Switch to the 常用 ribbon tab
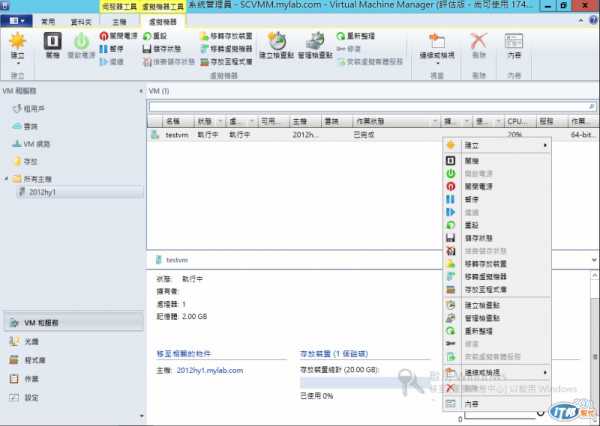 (x=48, y=22)
